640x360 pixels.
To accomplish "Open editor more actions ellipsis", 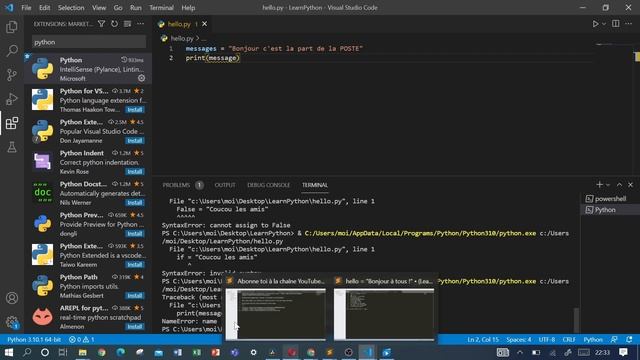I will pos(629,24).
